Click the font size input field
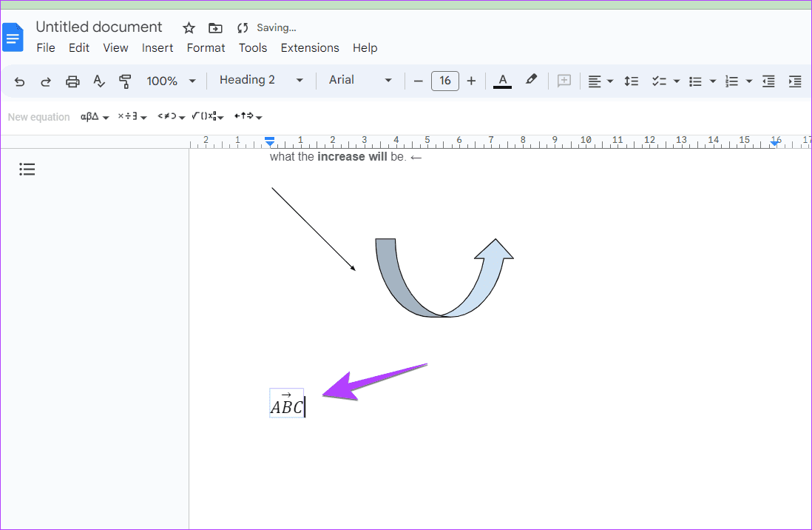Image resolution: width=812 pixels, height=530 pixels. pos(444,81)
